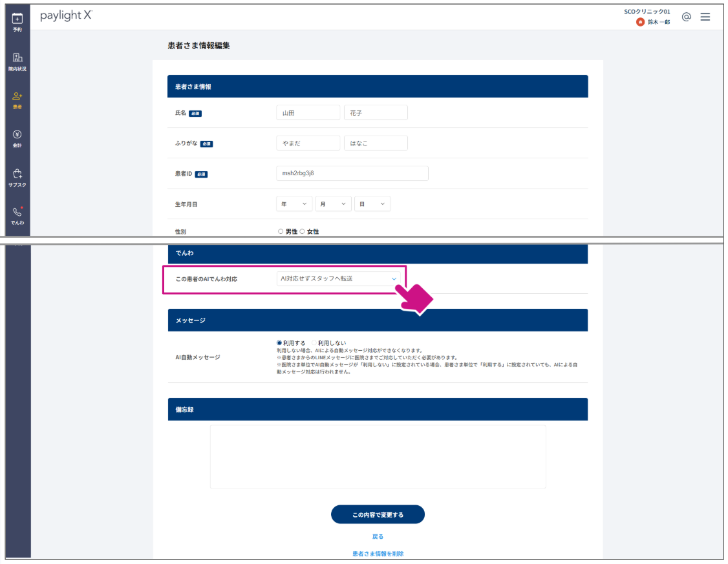The height and width of the screenshot is (564, 728).
Task: Open the 院内状況 sidebar icon
Action: (x=17, y=61)
